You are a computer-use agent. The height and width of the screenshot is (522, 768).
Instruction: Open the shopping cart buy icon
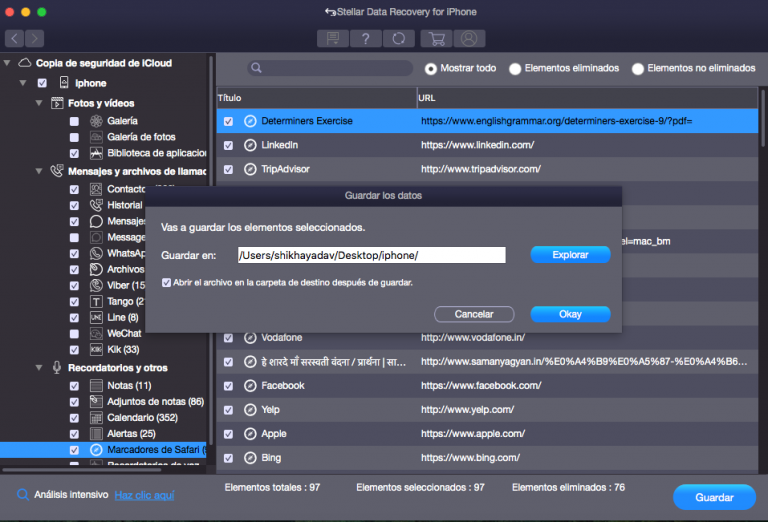(436, 38)
